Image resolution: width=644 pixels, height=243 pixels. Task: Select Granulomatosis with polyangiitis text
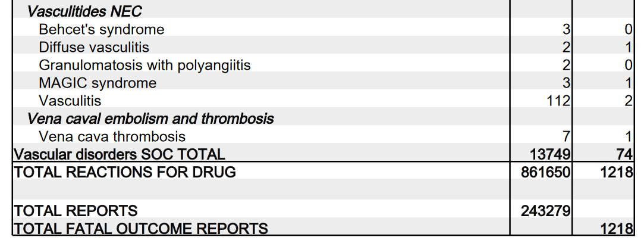pyautogui.click(x=144, y=65)
